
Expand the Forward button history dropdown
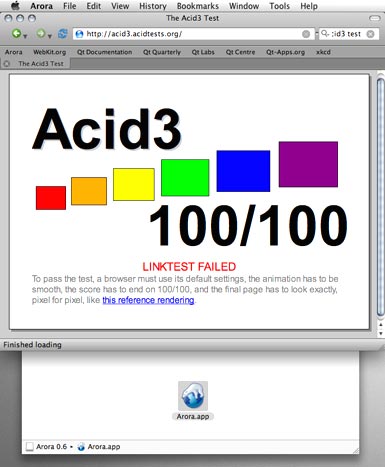tap(50, 36)
